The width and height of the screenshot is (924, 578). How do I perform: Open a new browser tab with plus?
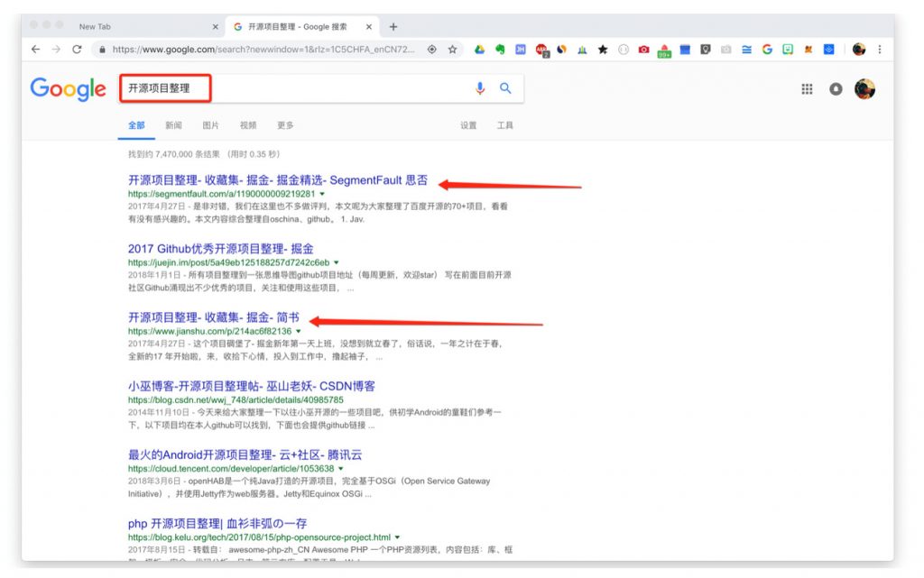click(393, 26)
